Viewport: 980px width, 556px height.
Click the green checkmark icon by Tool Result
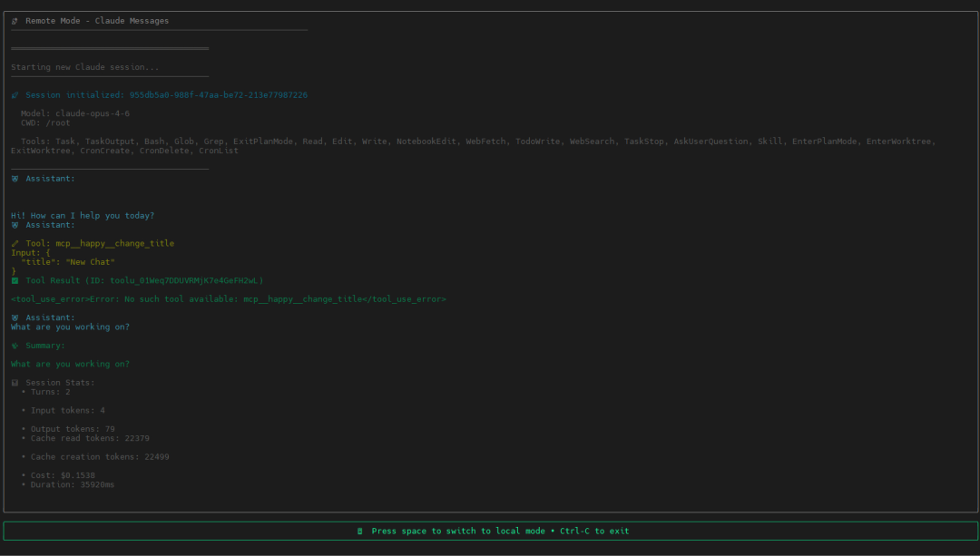15,281
